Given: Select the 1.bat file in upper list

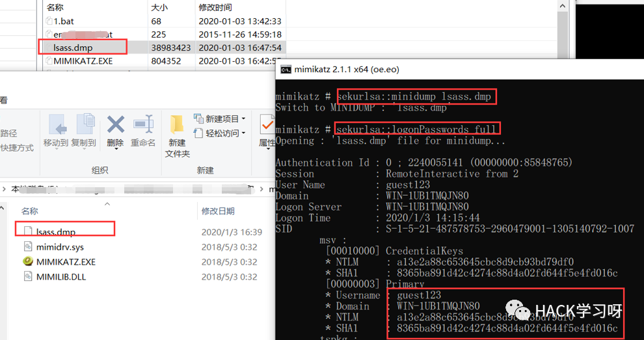Looking at the screenshot, I should coord(64,21).
